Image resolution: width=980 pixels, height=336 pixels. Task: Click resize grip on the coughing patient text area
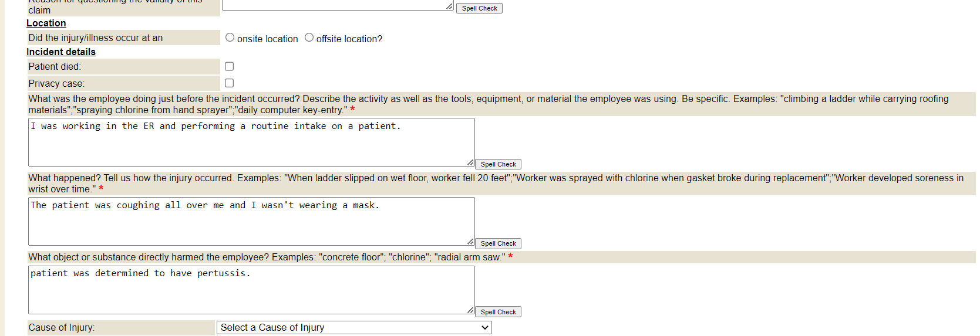coord(470,242)
